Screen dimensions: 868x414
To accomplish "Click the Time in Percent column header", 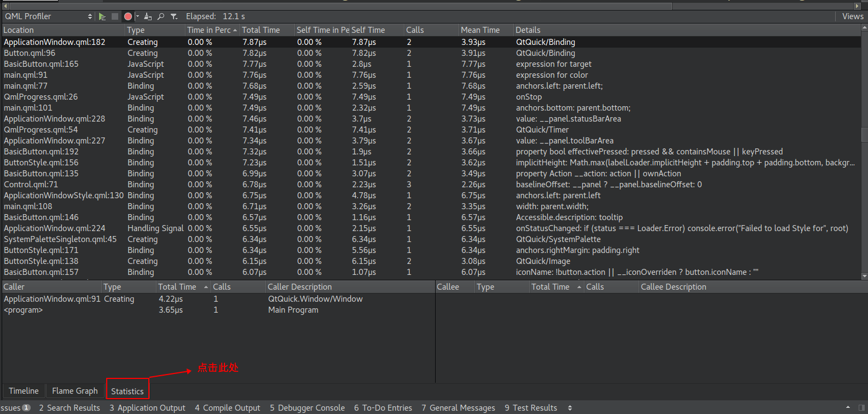I will (212, 30).
